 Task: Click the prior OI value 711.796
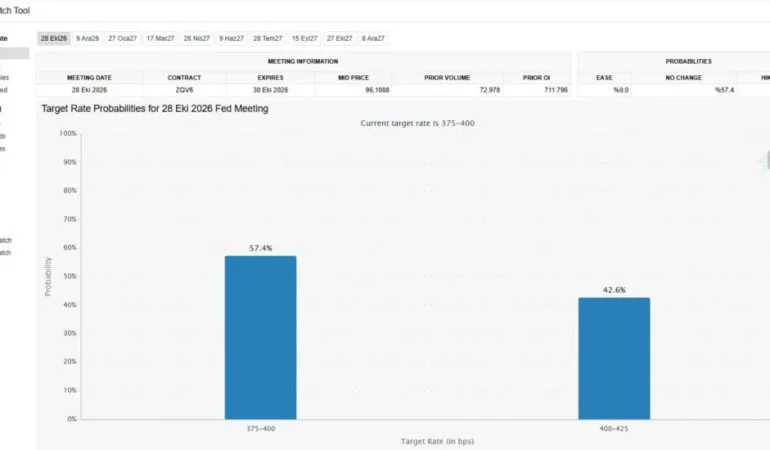(x=556, y=90)
